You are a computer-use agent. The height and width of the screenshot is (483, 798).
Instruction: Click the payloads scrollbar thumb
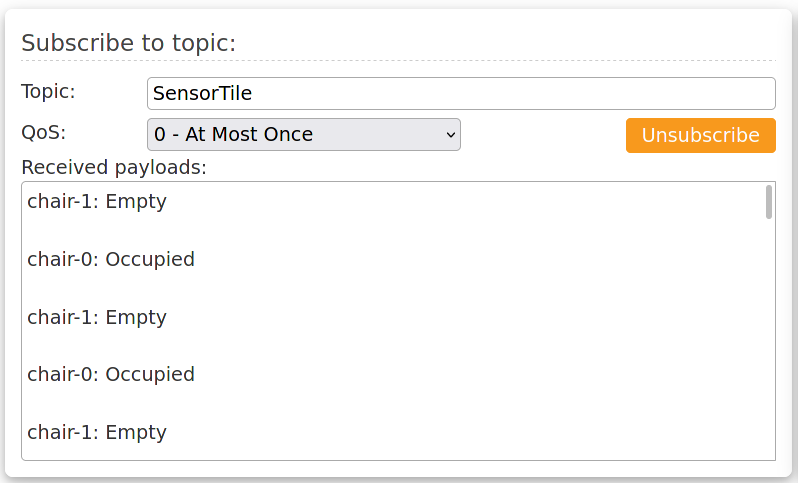[768, 201]
